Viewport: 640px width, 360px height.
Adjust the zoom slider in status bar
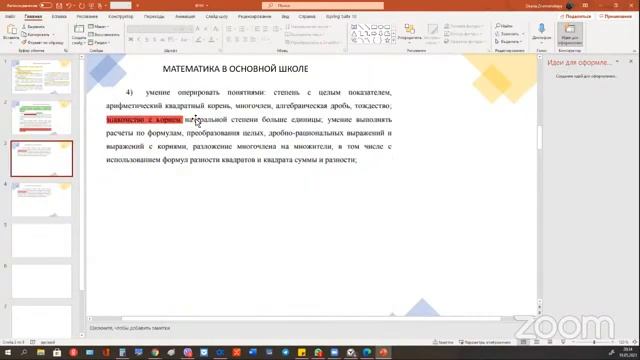coord(593,342)
